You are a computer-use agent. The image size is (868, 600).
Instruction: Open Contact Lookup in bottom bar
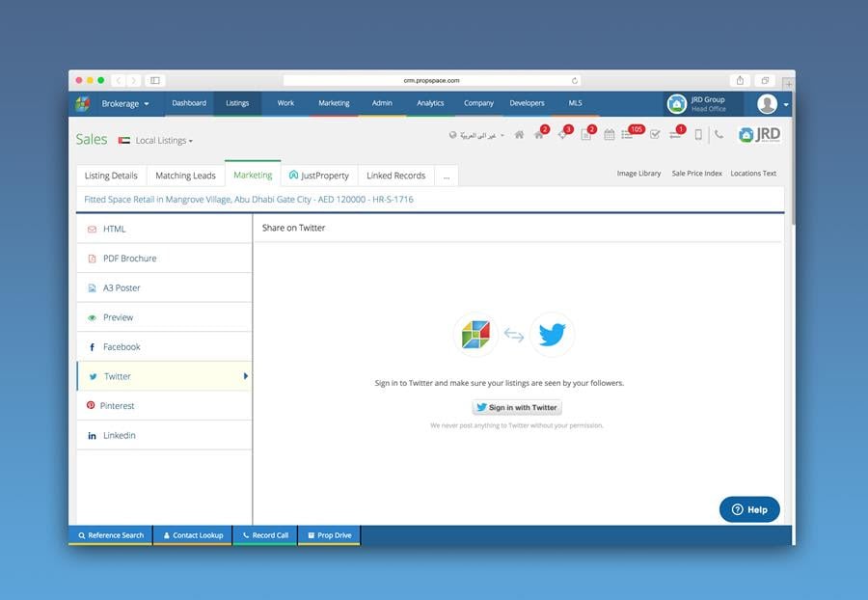click(x=193, y=535)
